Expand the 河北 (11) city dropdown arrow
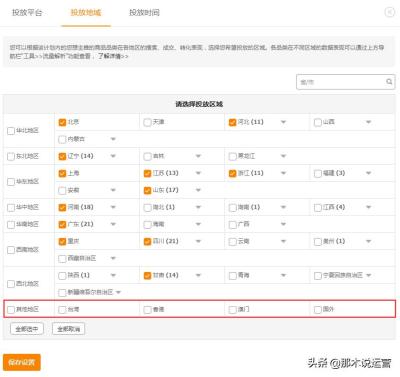 point(283,122)
